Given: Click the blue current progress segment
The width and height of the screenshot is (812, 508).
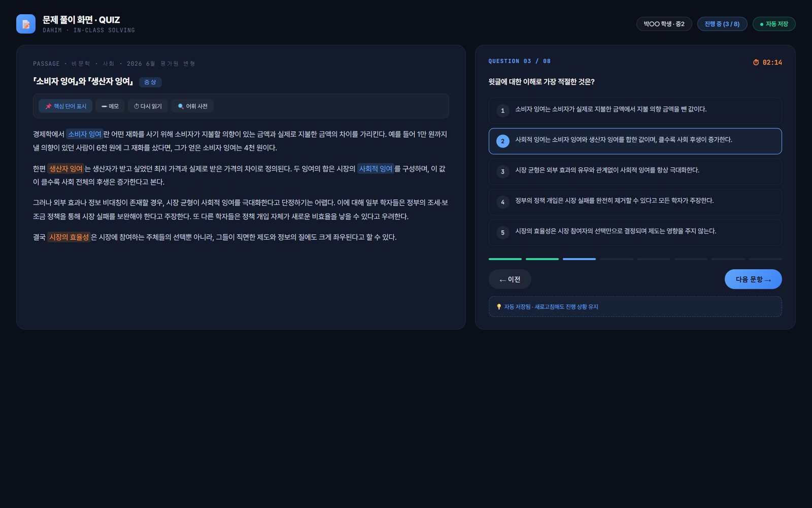Looking at the screenshot, I should click(x=579, y=259).
